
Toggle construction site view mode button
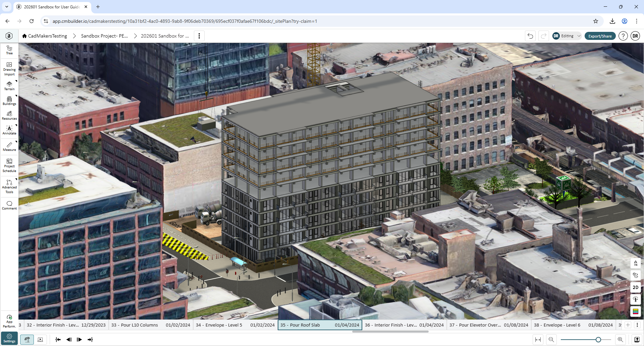27,340
